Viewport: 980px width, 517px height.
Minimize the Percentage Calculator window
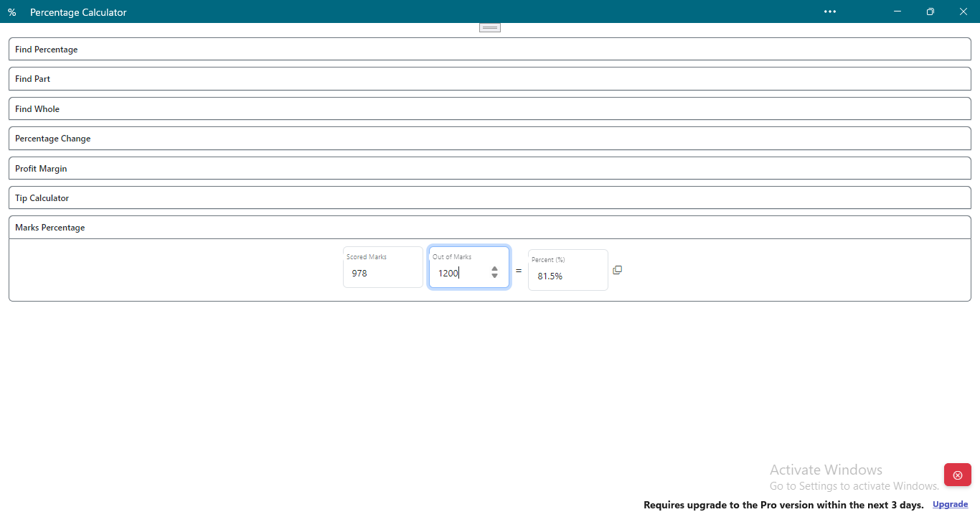[897, 11]
